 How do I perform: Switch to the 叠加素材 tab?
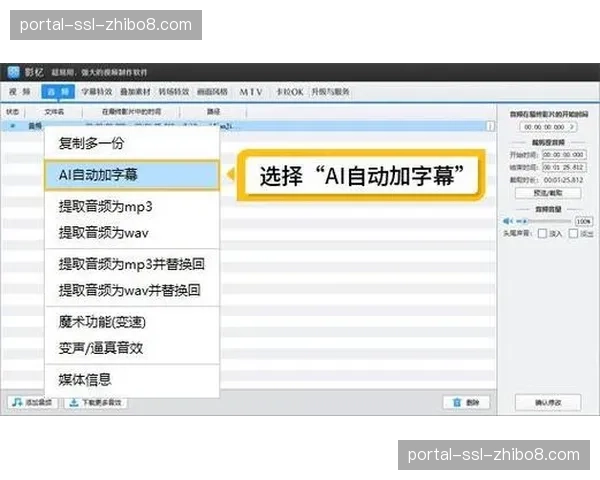[x=135, y=92]
